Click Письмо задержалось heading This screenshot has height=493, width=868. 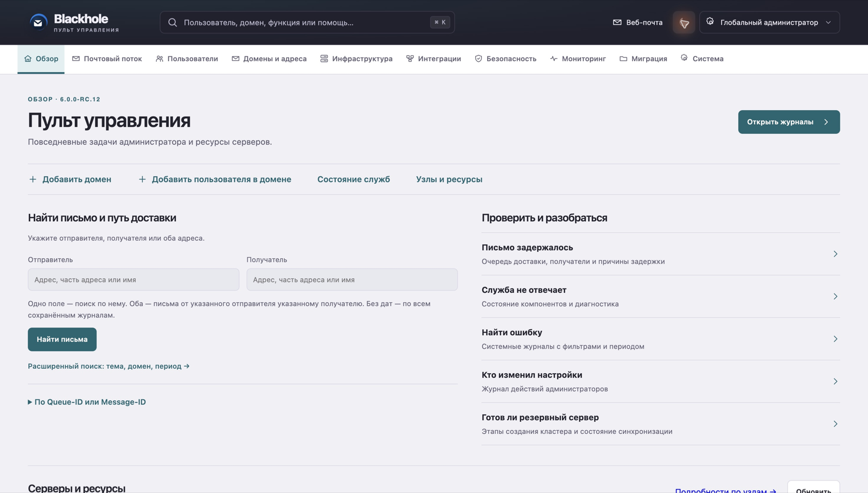click(527, 247)
